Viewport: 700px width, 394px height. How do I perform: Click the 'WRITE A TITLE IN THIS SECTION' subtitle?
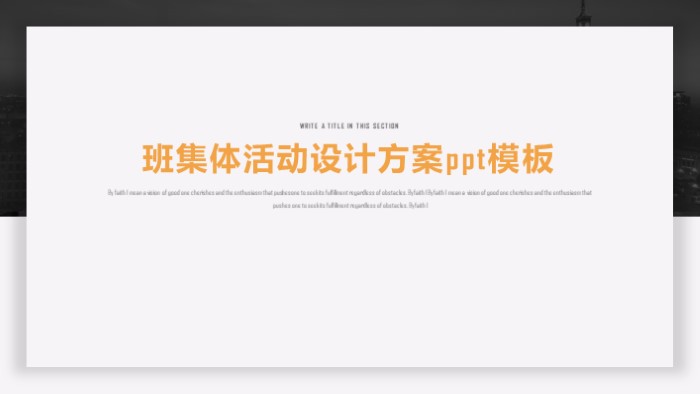pos(349,126)
